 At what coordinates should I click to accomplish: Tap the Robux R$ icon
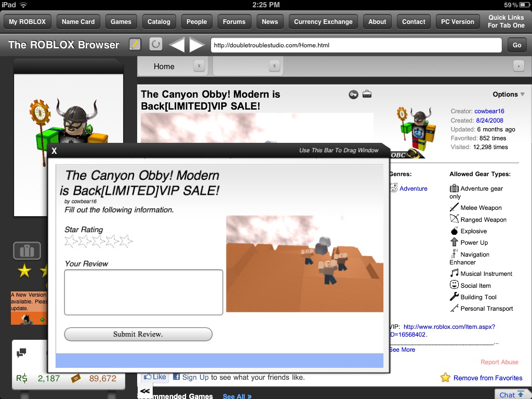[x=22, y=378]
